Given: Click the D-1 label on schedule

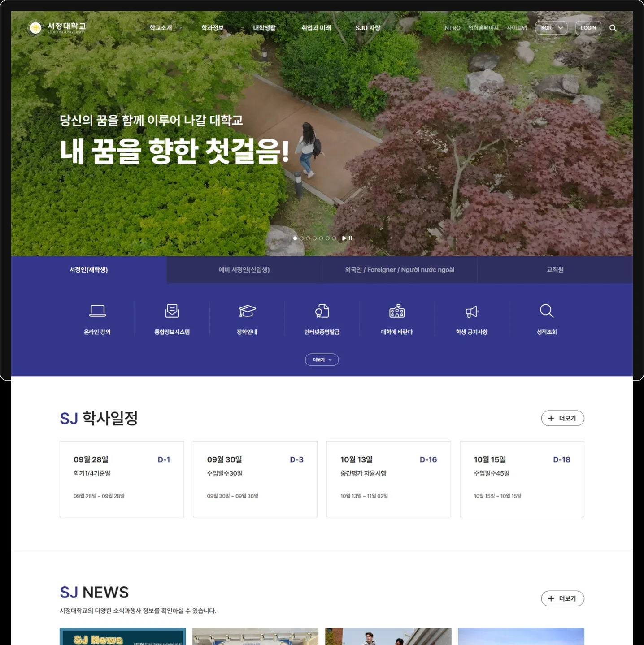Looking at the screenshot, I should [x=164, y=459].
